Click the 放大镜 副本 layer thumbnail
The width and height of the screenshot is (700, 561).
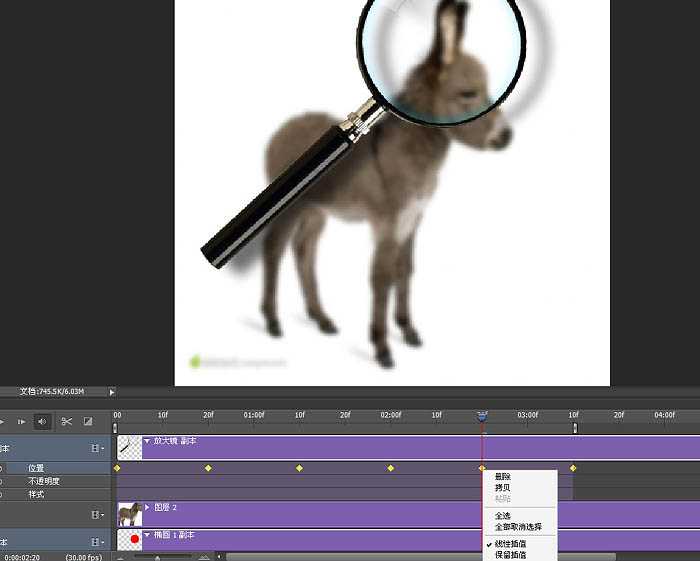[130, 447]
